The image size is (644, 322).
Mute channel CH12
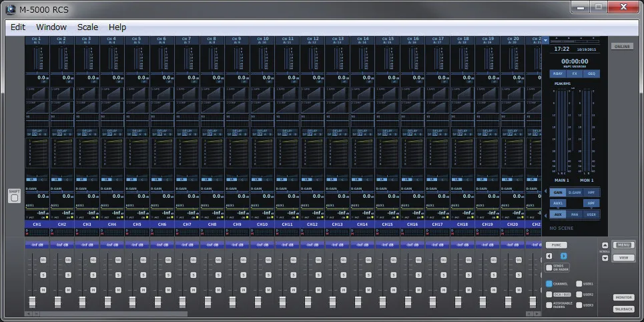[x=319, y=290]
